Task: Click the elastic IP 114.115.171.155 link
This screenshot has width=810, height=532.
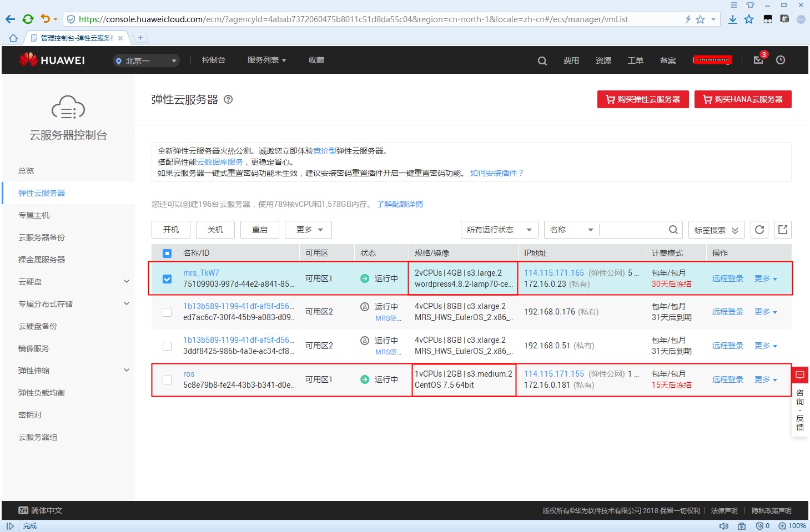Action: (554, 374)
